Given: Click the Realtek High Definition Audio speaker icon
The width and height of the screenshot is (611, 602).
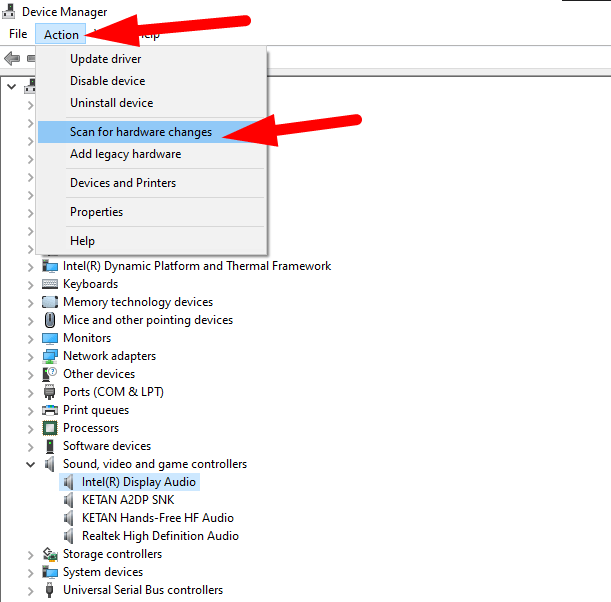Looking at the screenshot, I should [x=69, y=536].
